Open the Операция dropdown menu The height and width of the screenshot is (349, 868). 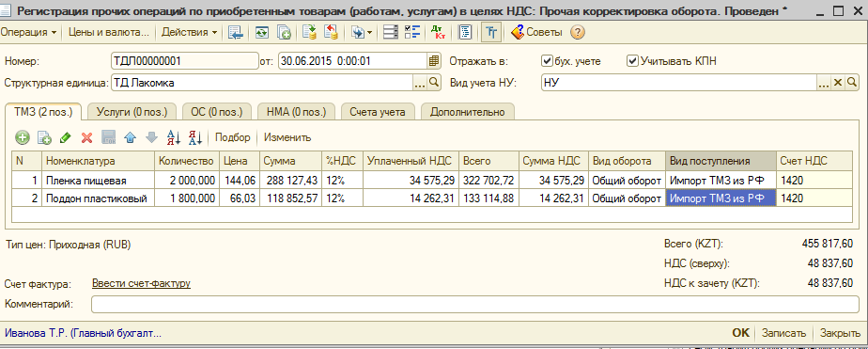[x=29, y=33]
